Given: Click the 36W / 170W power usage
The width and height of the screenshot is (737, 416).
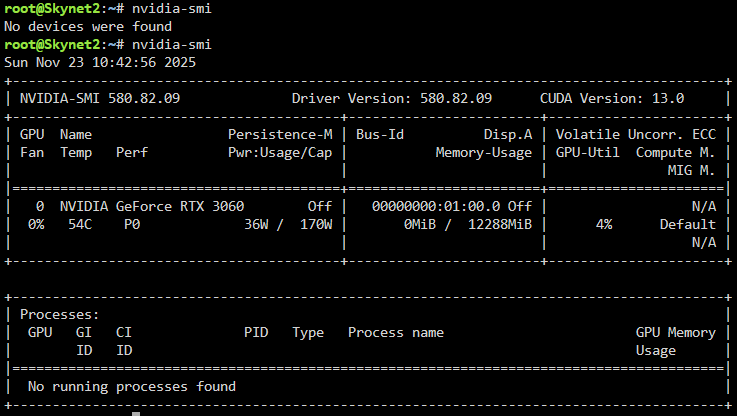Looking at the screenshot, I should click(x=288, y=224).
